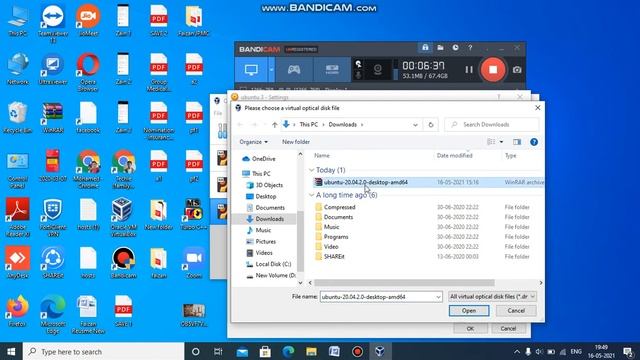Screen dimensions: 640x360
Task: Expand address bar previous locations dropdown
Action: [x=415, y=124]
